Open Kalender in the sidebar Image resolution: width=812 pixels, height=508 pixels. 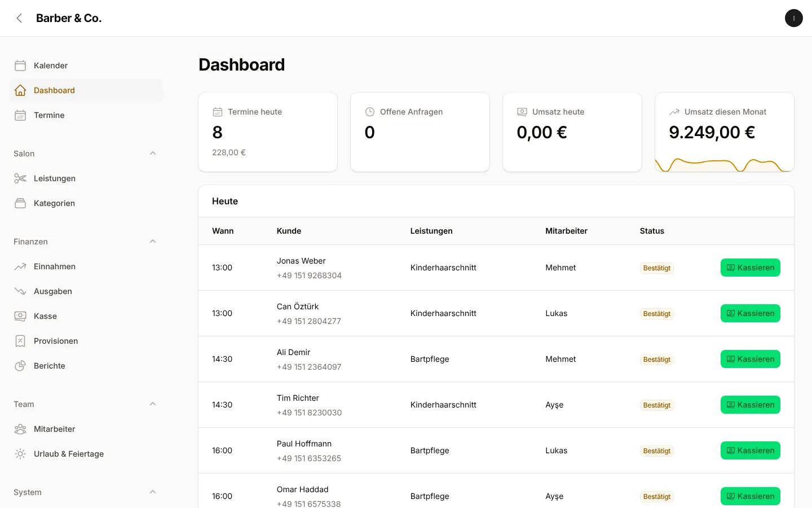86,65
